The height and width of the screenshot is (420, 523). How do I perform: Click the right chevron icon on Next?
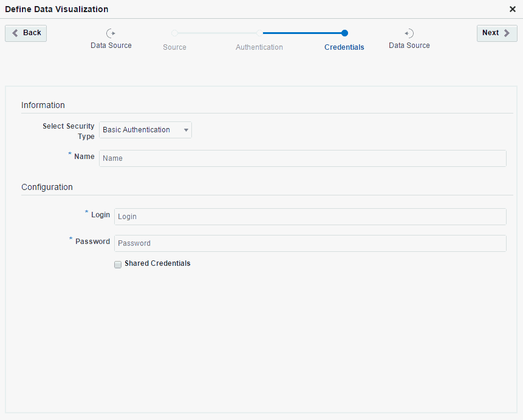point(507,33)
